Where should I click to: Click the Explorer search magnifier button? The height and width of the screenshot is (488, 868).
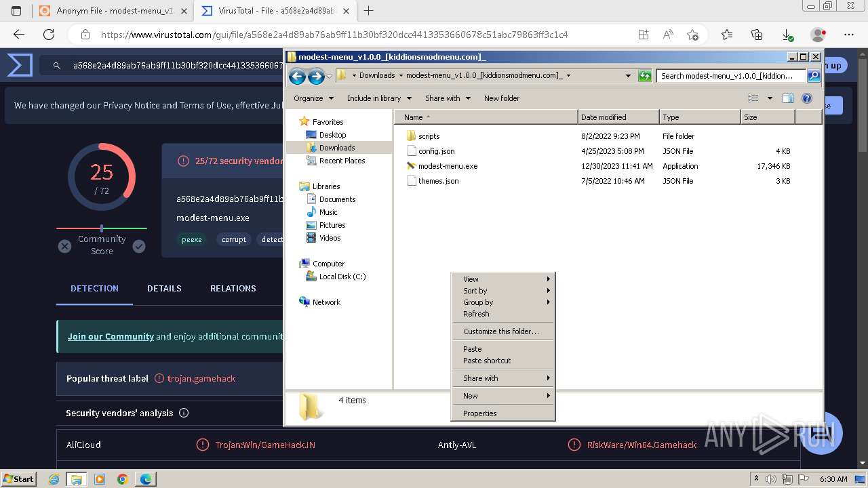click(814, 76)
